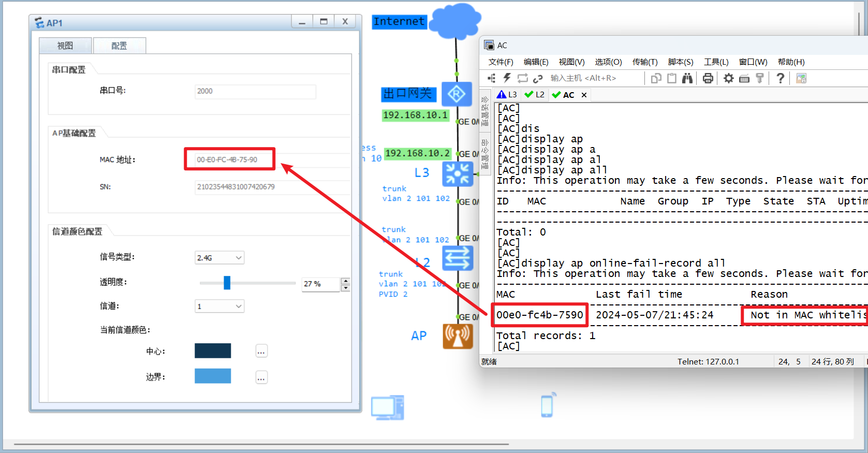Image resolution: width=868 pixels, height=453 pixels.
Task: Maximize the AP1 window
Action: click(323, 22)
